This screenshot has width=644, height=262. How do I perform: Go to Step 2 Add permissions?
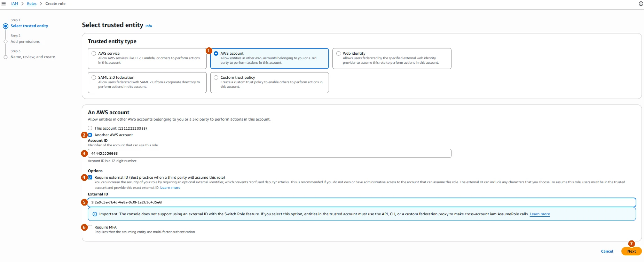pos(25,41)
